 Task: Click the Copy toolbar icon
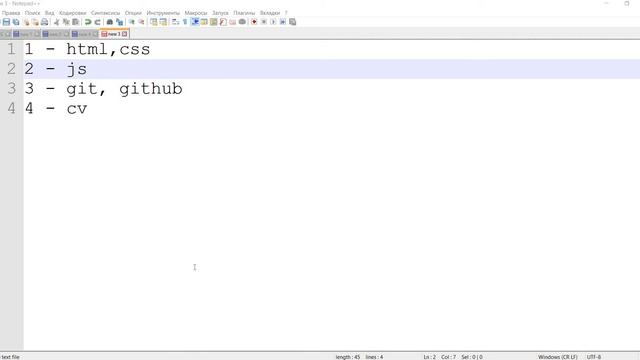66,22
